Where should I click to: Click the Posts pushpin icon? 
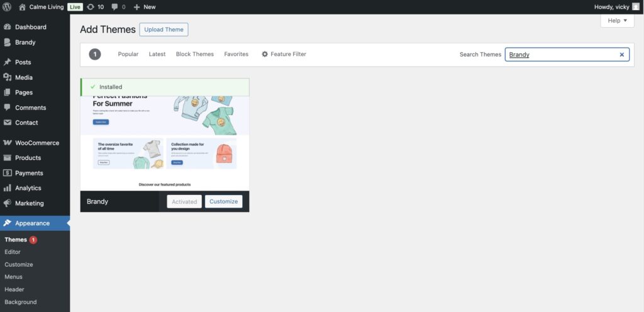click(x=7, y=62)
